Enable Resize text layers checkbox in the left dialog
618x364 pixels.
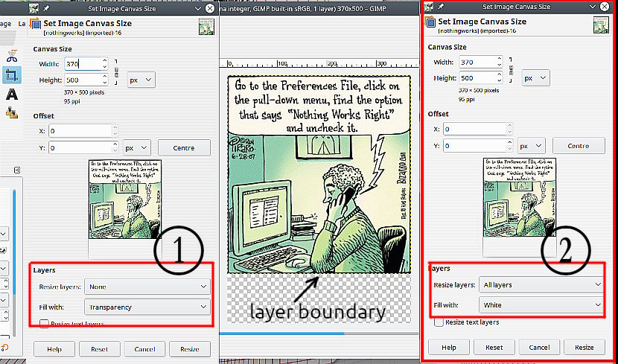point(44,325)
